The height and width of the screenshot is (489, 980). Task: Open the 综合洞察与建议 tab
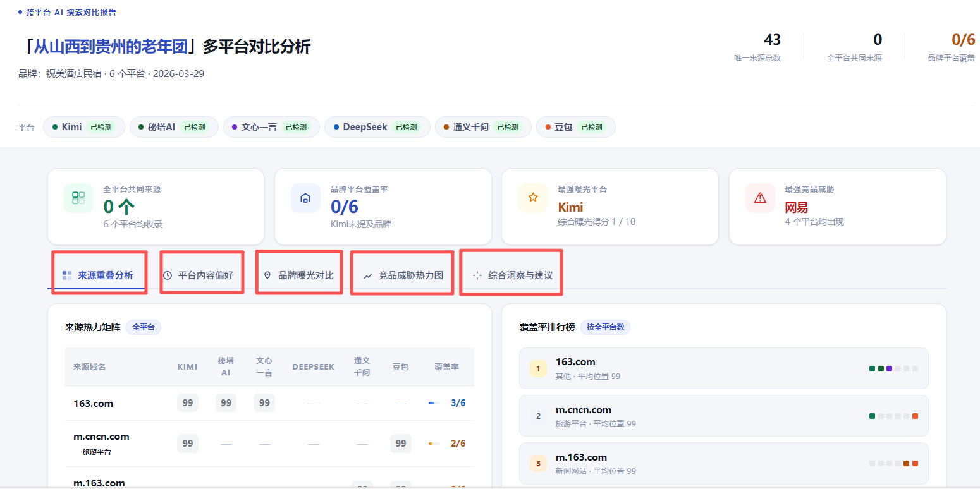tap(512, 275)
